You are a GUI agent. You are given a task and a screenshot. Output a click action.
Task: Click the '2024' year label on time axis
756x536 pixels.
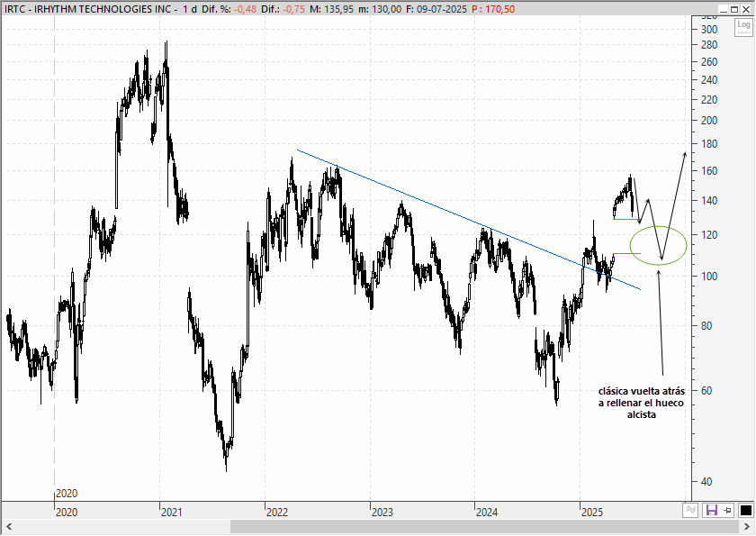pyautogui.click(x=487, y=512)
